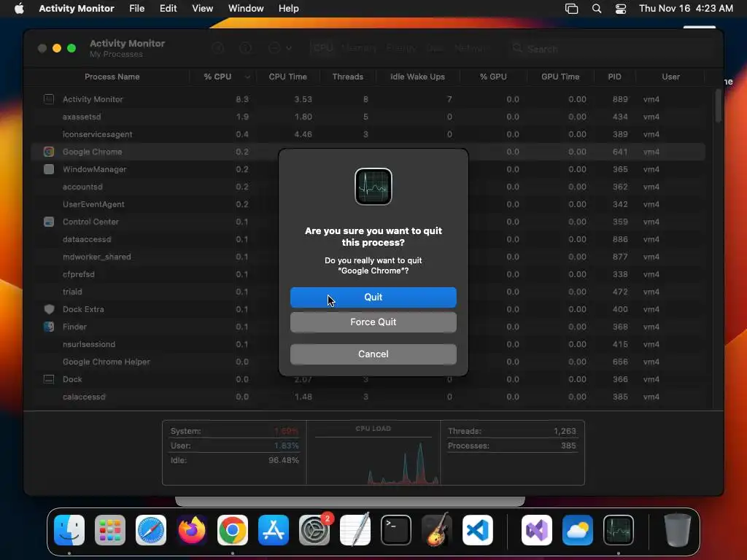This screenshot has height=560, width=747.
Task: Sort by PID column header
Action: click(614, 77)
